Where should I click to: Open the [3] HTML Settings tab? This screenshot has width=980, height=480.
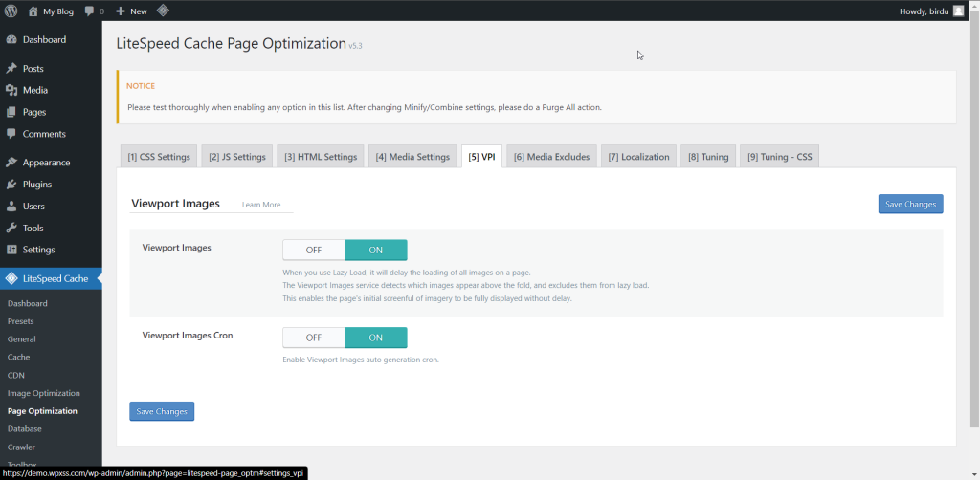click(321, 157)
